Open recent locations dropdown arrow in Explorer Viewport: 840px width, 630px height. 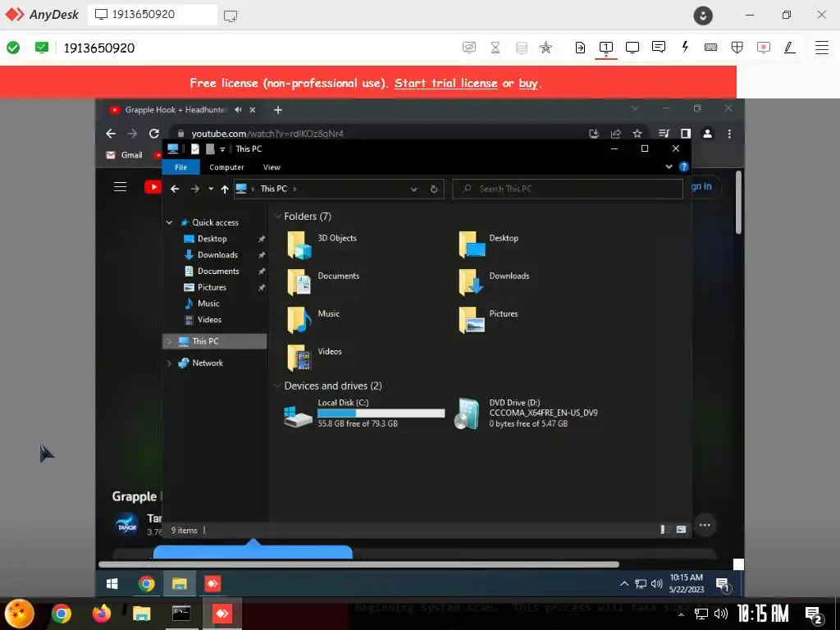pos(211,189)
